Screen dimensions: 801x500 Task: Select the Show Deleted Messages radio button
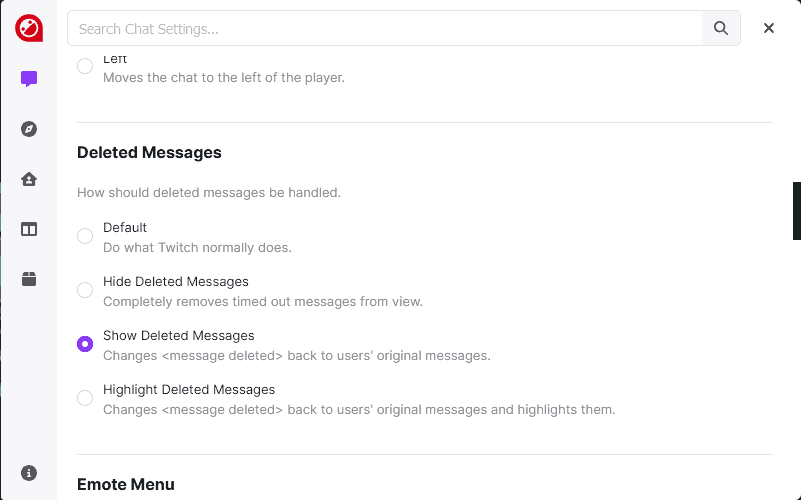[85, 344]
